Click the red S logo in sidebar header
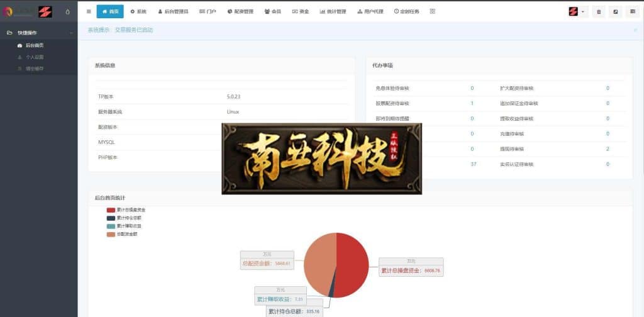This screenshot has width=644, height=317. (45, 11)
